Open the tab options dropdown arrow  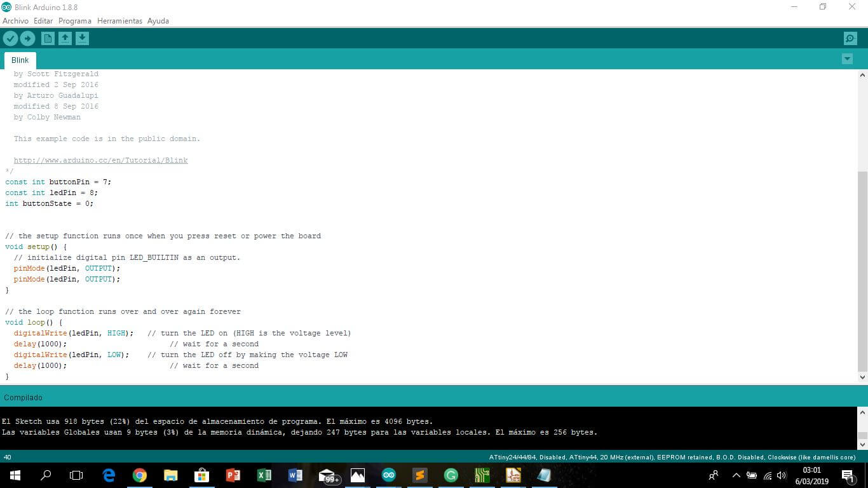point(847,59)
